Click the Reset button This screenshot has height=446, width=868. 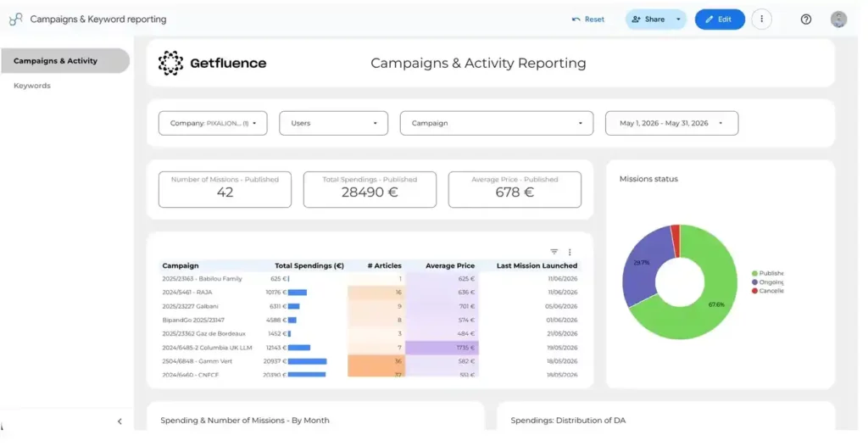tap(588, 20)
